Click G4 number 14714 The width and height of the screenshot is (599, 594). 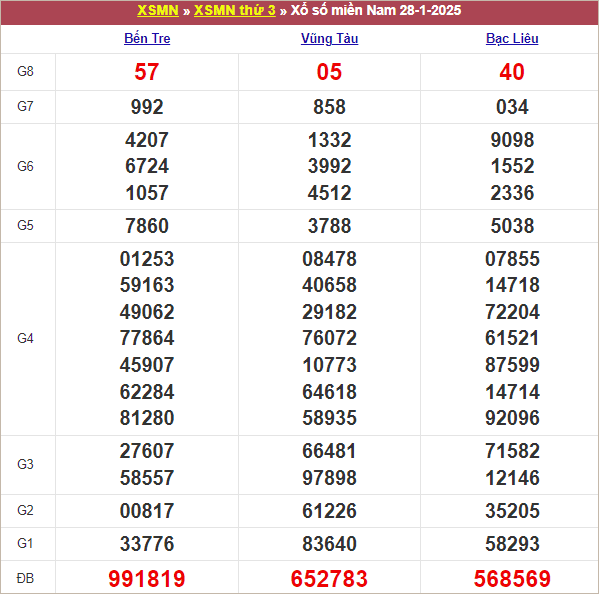coord(512,392)
